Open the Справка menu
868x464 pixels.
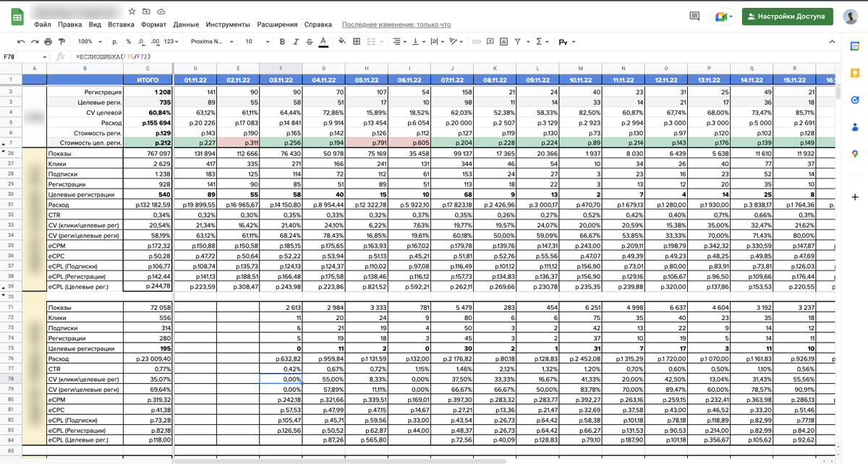(318, 25)
